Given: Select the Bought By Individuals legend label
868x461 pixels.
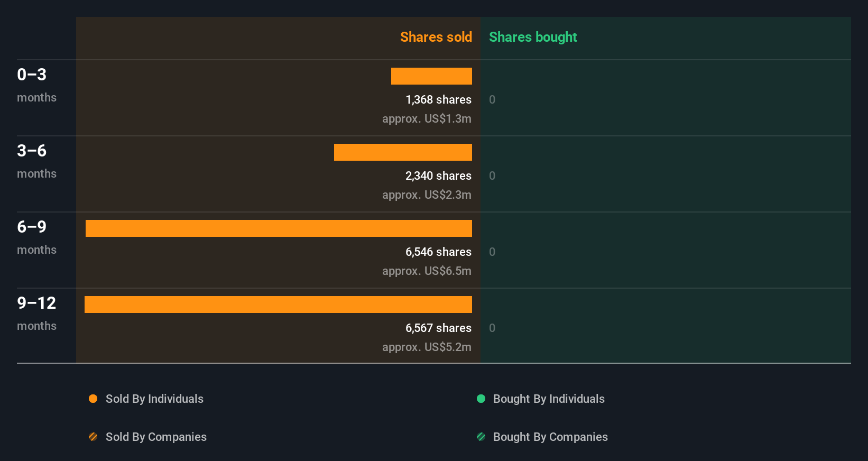Looking at the screenshot, I should pos(549,399).
